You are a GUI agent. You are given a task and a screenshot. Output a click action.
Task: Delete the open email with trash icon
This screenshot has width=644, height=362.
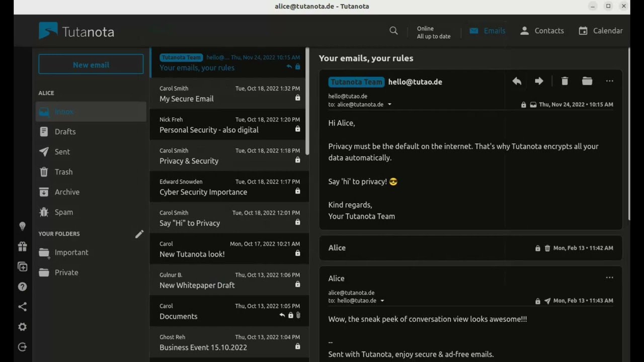coord(565,81)
